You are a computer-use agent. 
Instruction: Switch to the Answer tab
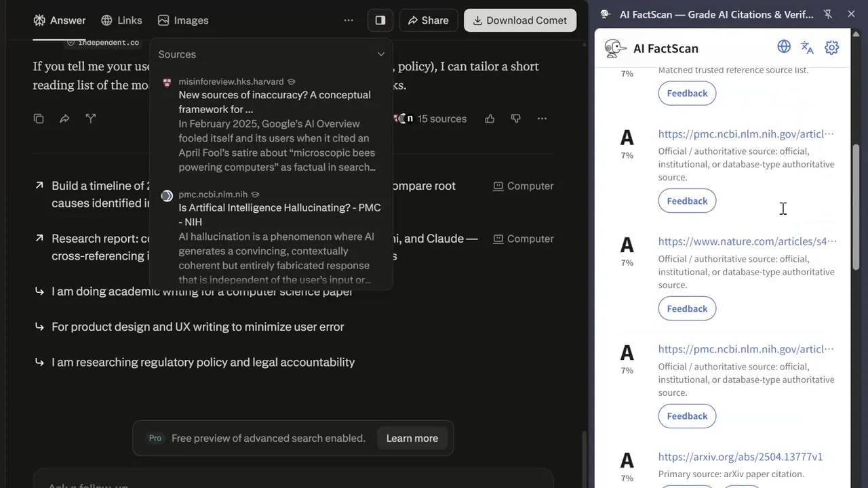tap(60, 20)
